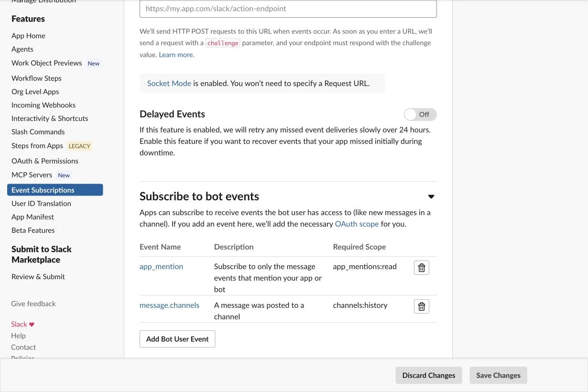This screenshot has height=392, width=588.
Task: Click the app_mentions:read scope text
Action: tap(365, 267)
